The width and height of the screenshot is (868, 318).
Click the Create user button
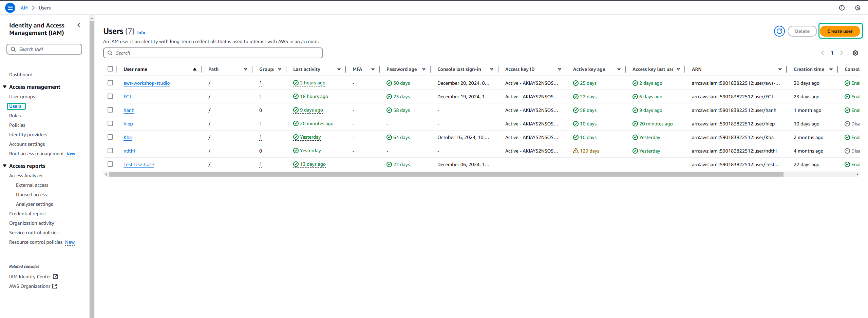pos(840,31)
